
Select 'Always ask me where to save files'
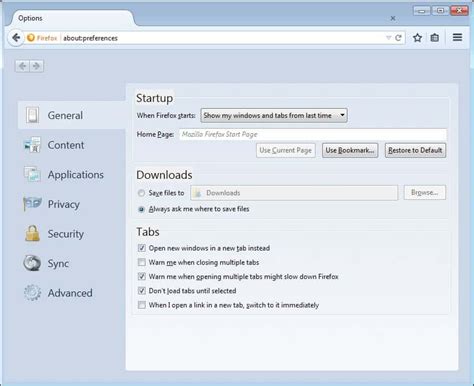pyautogui.click(x=141, y=209)
